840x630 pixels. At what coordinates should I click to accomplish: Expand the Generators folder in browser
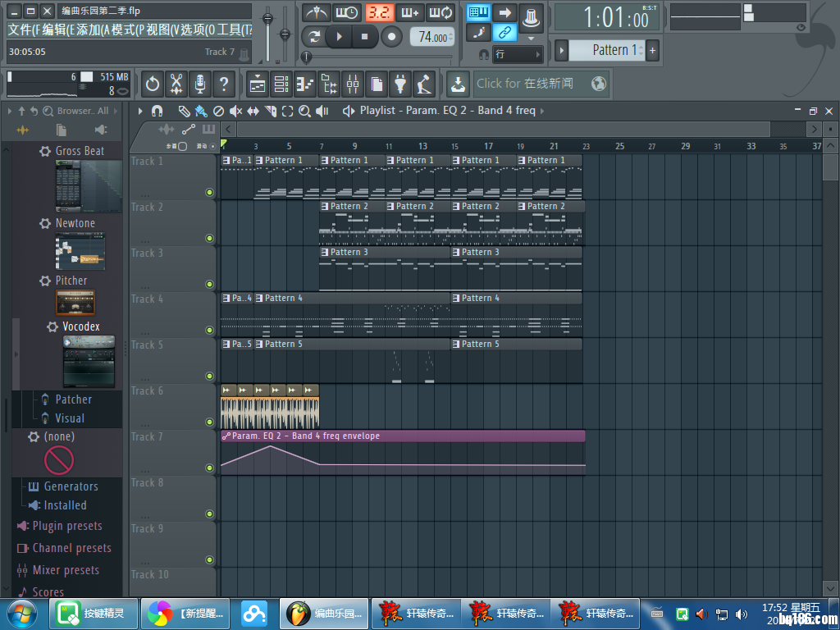70,486
